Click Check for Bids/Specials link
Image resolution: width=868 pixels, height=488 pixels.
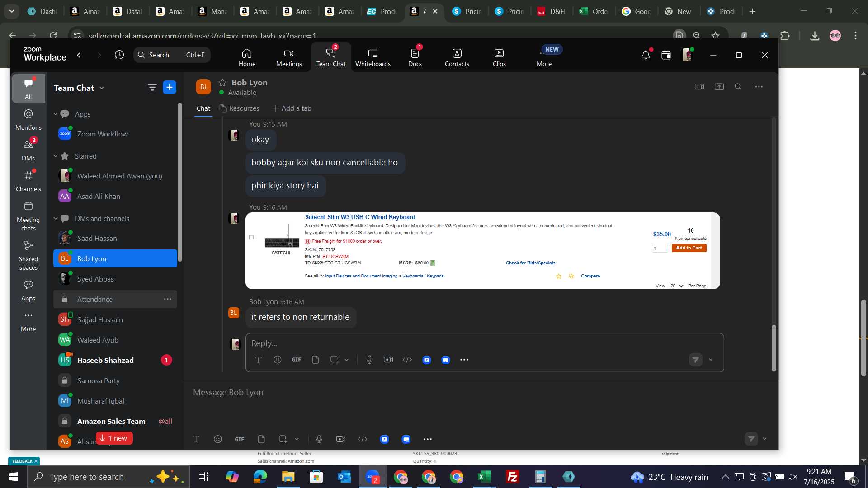[x=530, y=263]
